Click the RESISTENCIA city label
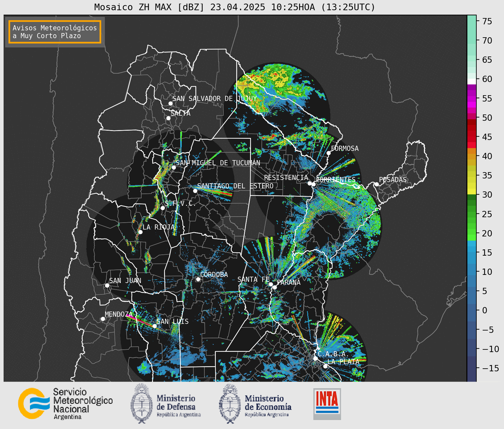 (x=286, y=178)
